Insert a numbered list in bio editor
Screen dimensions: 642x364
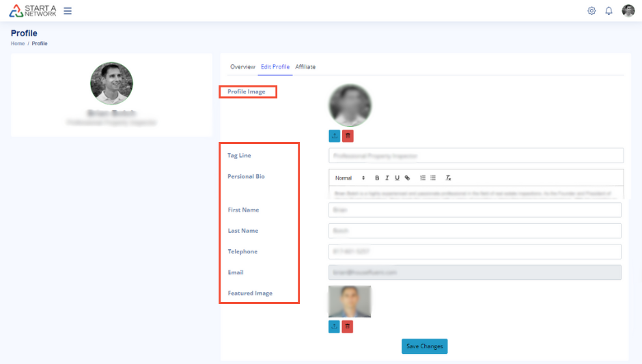click(423, 178)
